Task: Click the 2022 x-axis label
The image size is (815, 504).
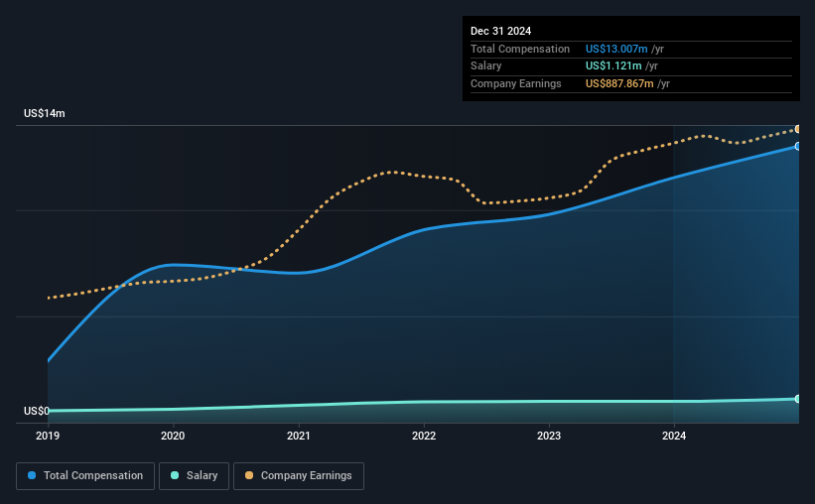Action: coord(424,436)
